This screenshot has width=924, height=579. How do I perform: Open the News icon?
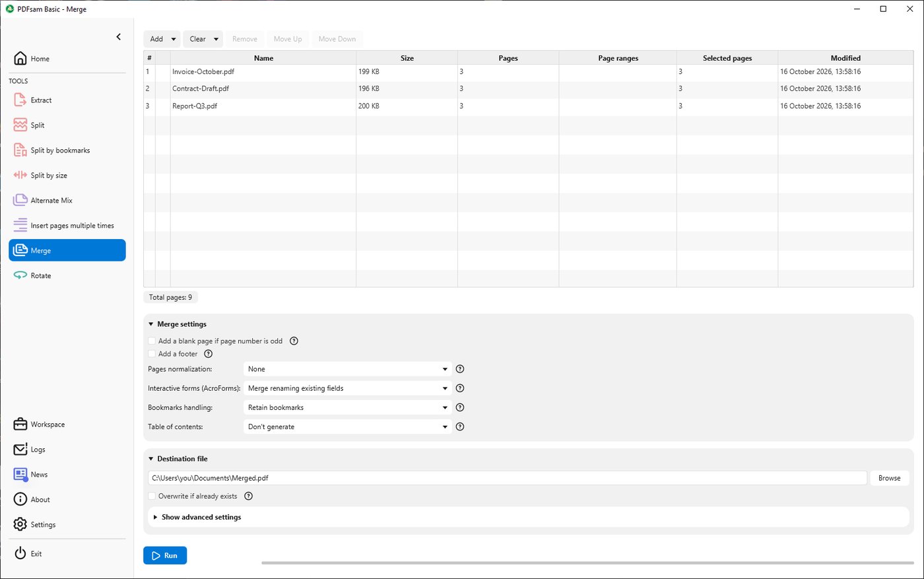[20, 474]
